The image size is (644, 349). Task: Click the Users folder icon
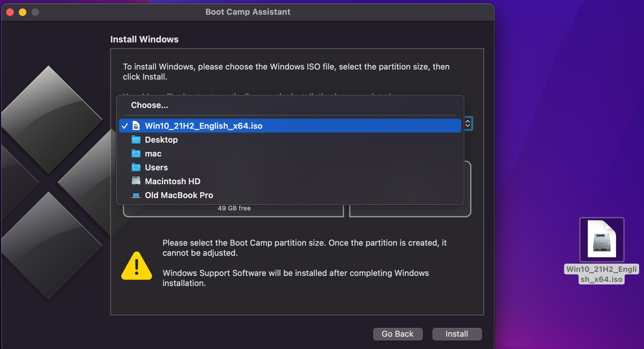click(x=136, y=167)
